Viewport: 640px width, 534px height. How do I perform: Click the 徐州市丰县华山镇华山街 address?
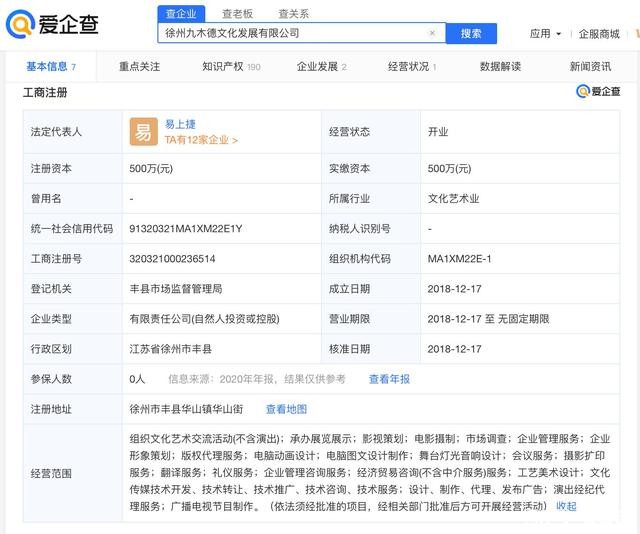coord(186,409)
